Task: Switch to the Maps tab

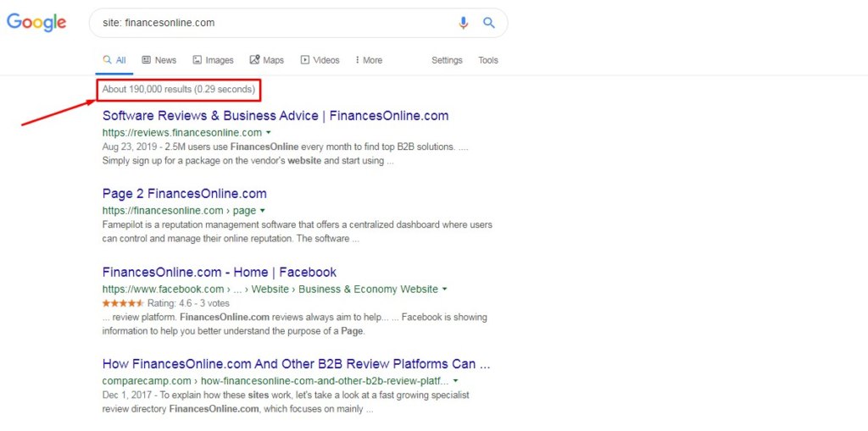Action: coord(267,60)
